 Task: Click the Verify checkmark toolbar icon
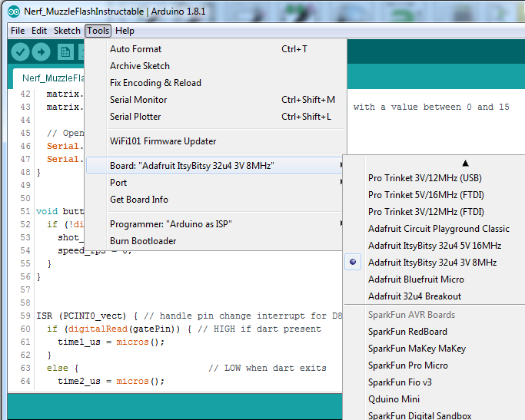(20, 52)
